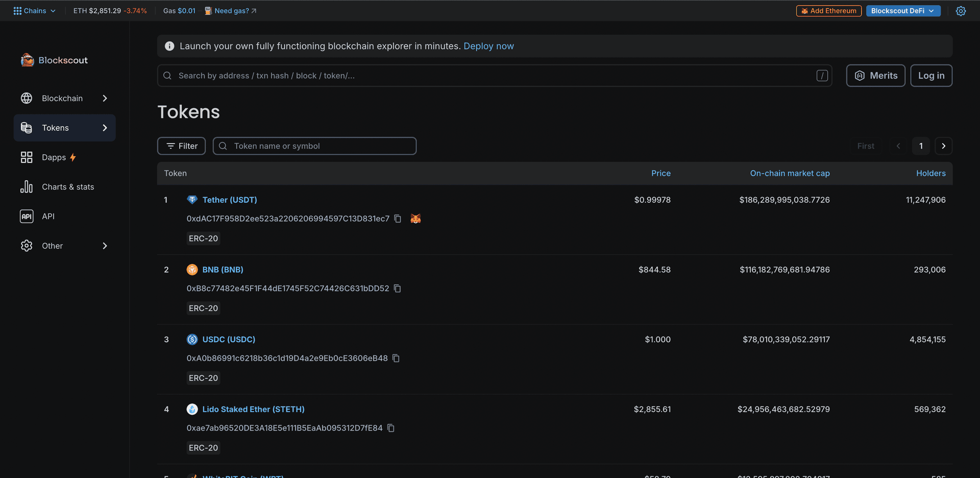The height and width of the screenshot is (478, 980).
Task: Click the settings gear icon in top bar
Action: click(x=961, y=11)
